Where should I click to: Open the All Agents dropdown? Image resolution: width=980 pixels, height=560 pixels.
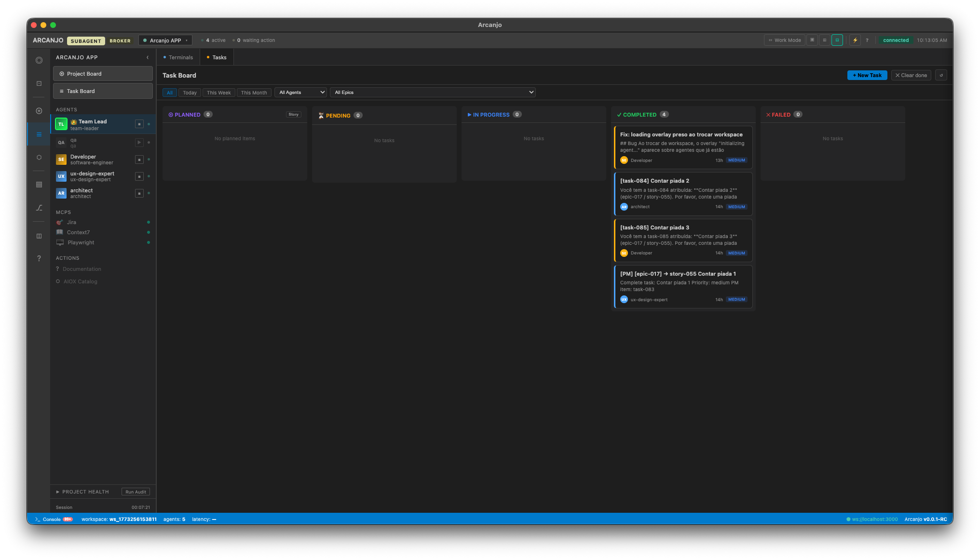300,92
